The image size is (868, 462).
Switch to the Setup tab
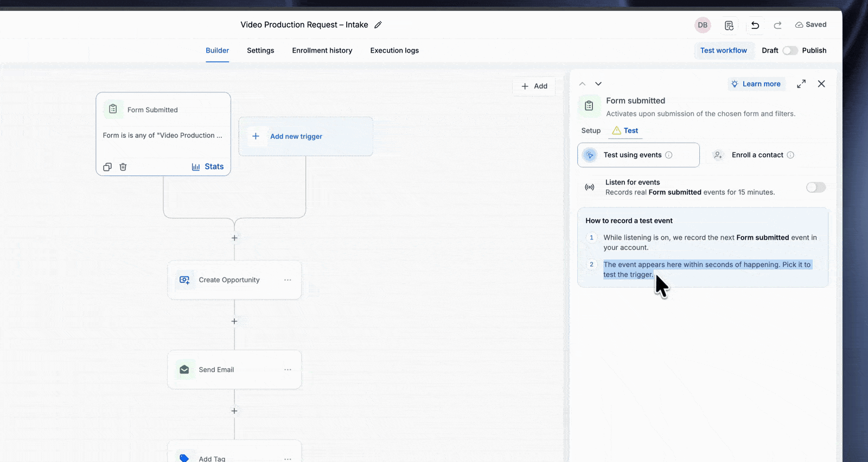click(591, 131)
